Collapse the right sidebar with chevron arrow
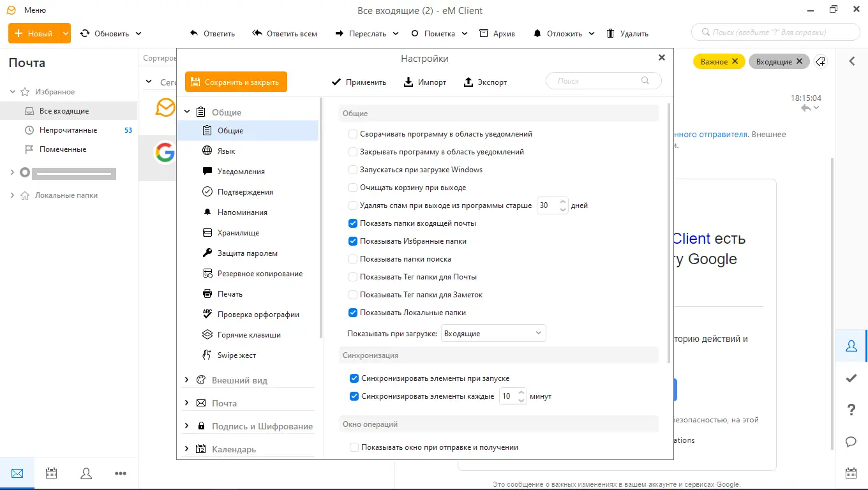 [851, 61]
